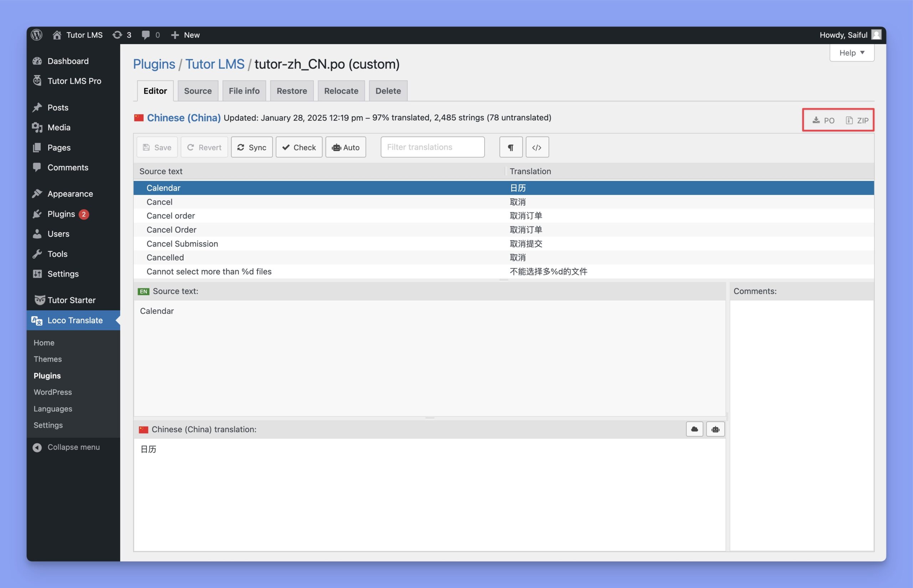Viewport: 913px width, 588px height.
Task: Click the ZIP download icon
Action: click(x=850, y=120)
